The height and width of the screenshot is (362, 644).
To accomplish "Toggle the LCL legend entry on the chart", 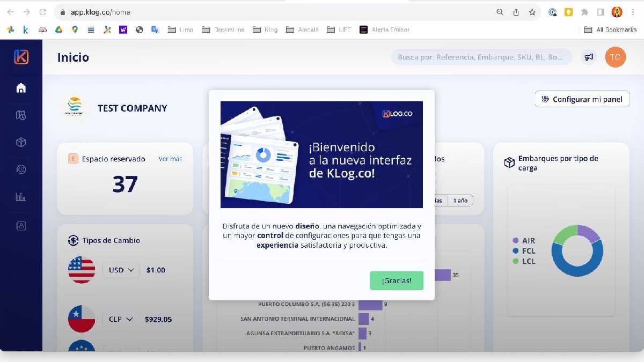I will [x=523, y=261].
